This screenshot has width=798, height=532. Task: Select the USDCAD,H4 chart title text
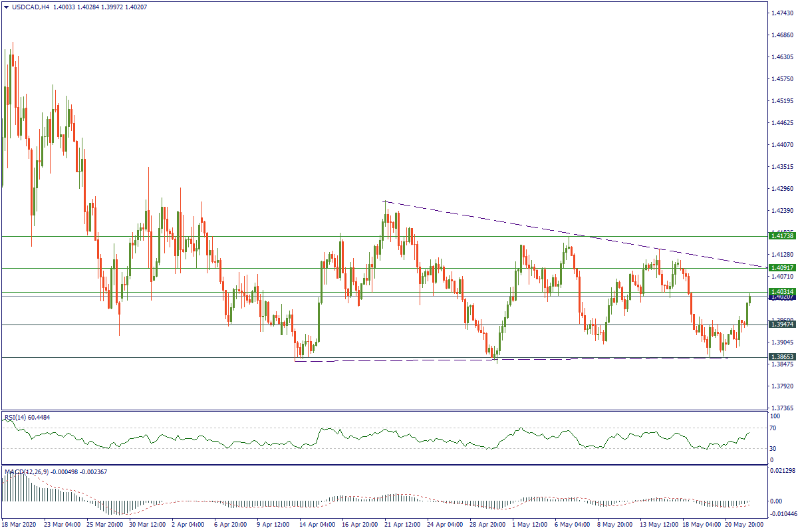click(x=30, y=7)
